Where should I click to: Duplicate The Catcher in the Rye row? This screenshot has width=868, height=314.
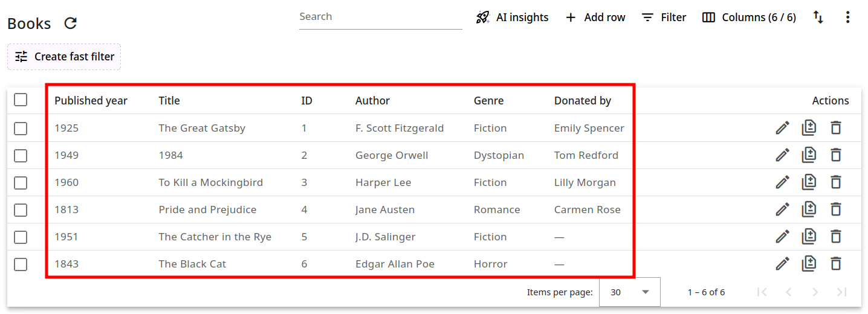809,237
